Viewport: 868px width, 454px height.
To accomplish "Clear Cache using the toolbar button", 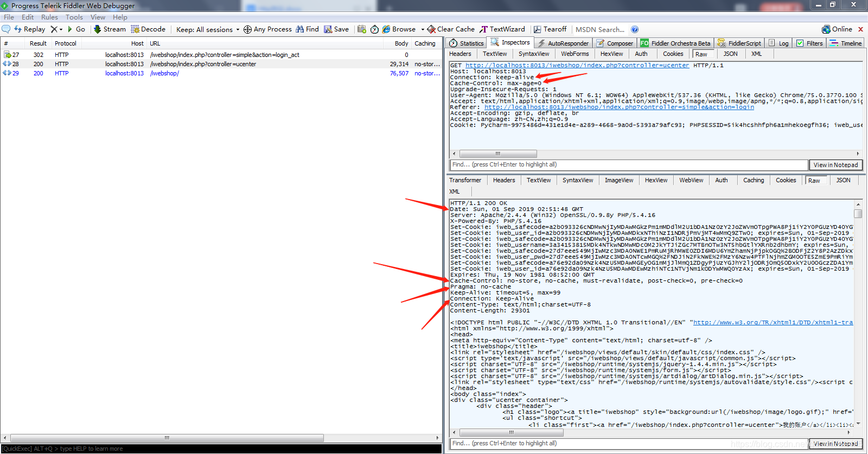I will click(x=451, y=29).
